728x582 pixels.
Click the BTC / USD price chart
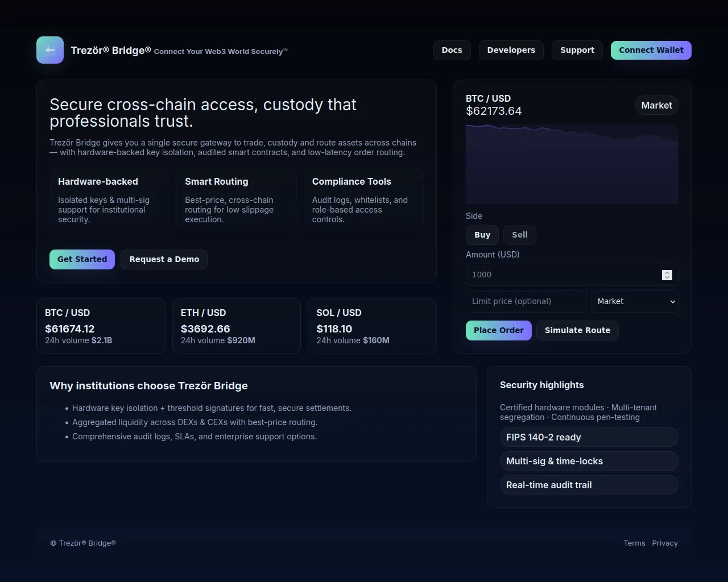572,164
